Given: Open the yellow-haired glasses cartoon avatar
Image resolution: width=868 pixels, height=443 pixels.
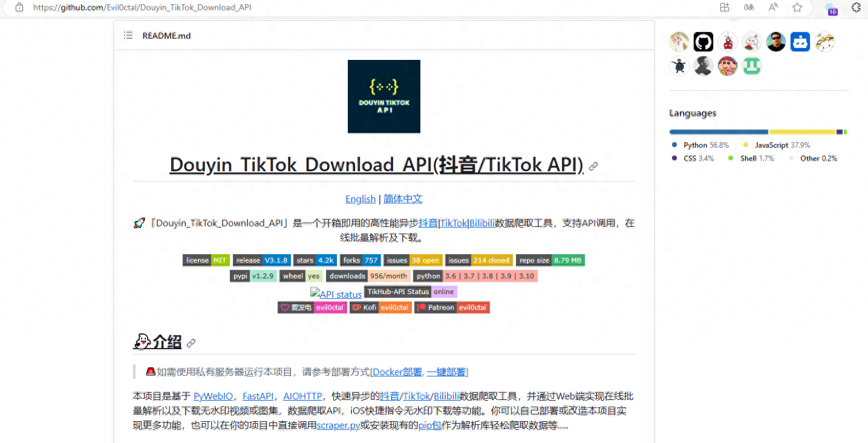Looking at the screenshot, I should click(824, 42).
